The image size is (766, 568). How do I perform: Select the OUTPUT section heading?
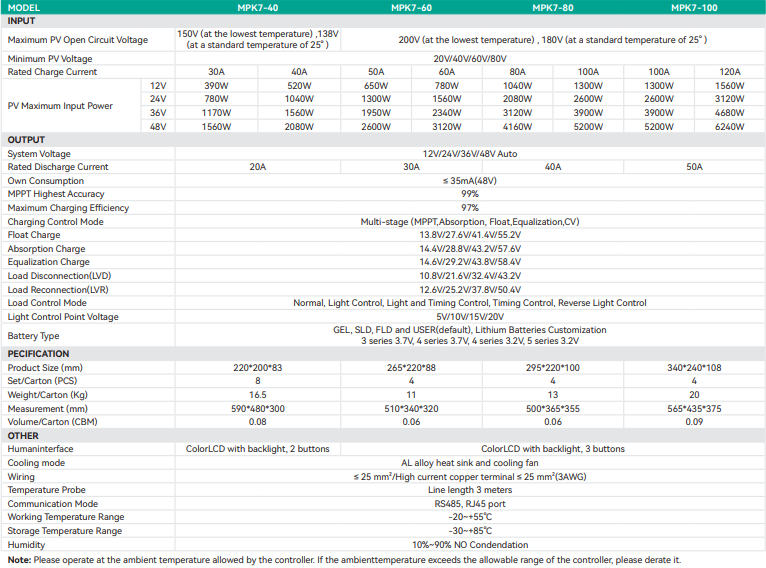[x=26, y=140]
